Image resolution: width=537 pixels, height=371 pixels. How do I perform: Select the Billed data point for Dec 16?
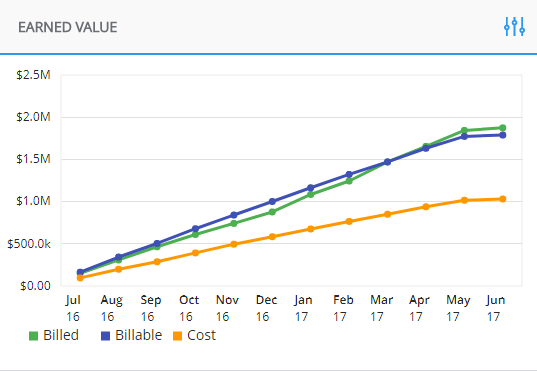(272, 212)
